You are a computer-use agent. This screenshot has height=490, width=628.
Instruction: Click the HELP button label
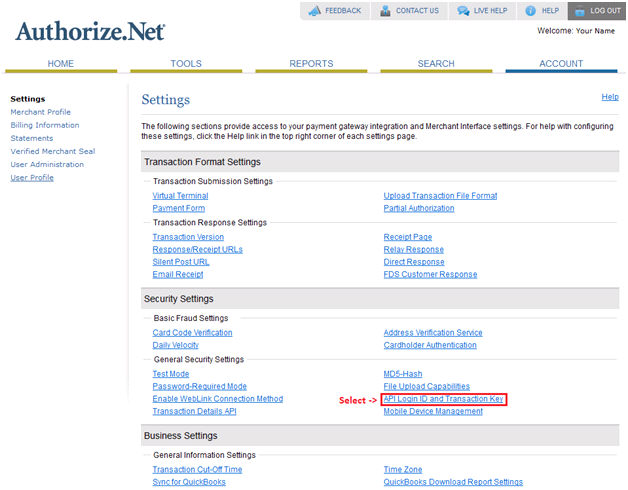pyautogui.click(x=550, y=11)
